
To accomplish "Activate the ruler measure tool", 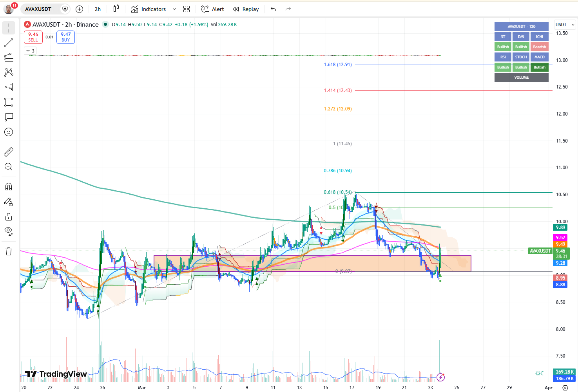I will [x=9, y=152].
